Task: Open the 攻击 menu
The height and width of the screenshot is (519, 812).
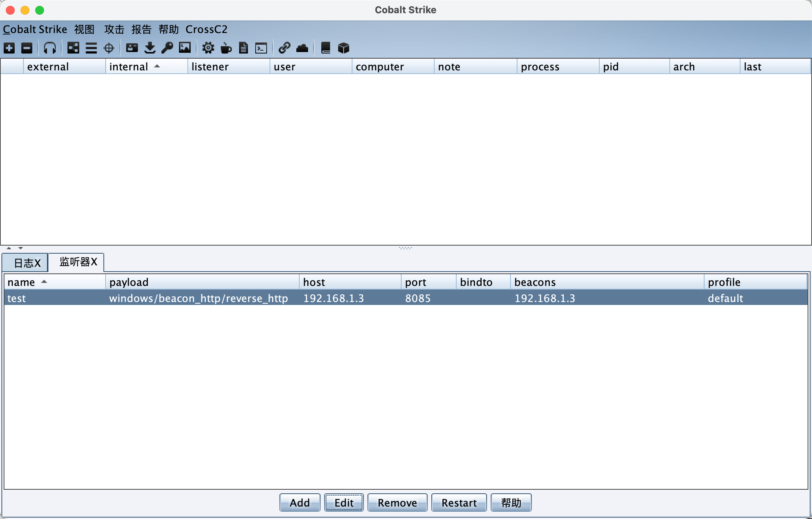Action: coord(114,29)
